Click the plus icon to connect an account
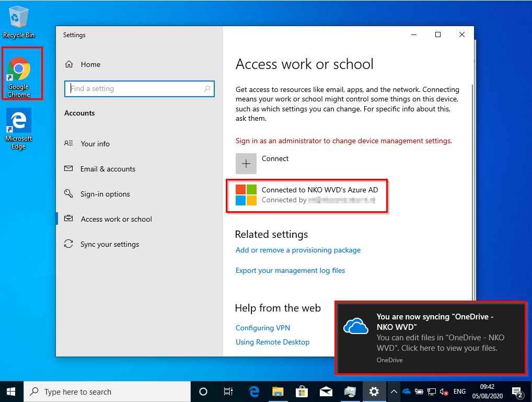Viewport: 532px width, 402px height. pos(246,163)
